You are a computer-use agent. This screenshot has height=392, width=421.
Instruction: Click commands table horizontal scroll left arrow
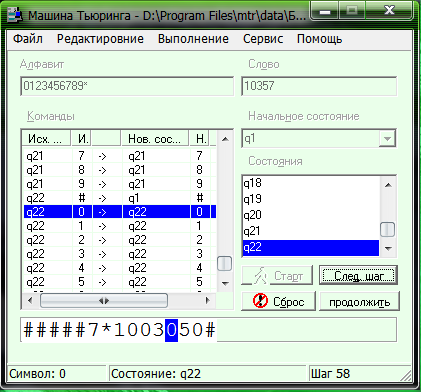tap(30, 301)
